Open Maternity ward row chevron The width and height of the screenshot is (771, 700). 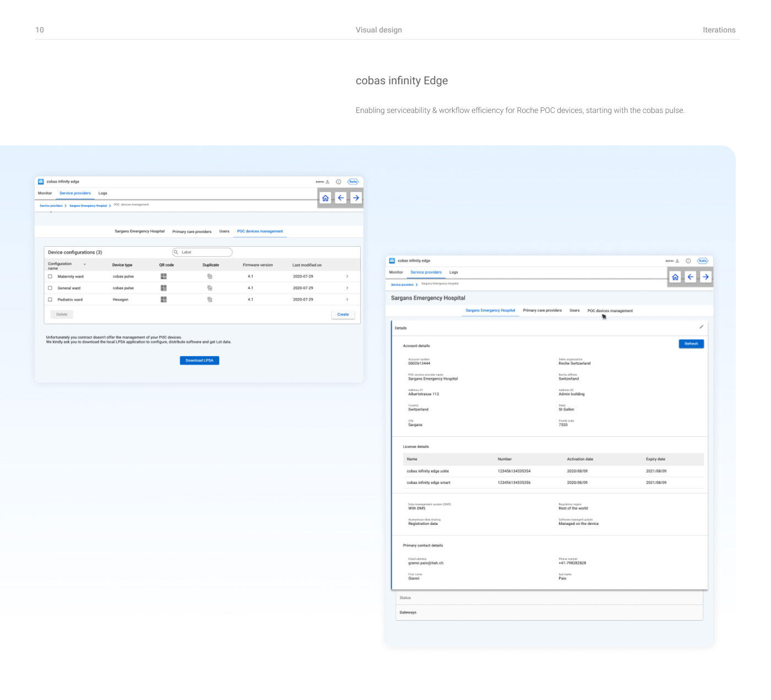coord(347,276)
